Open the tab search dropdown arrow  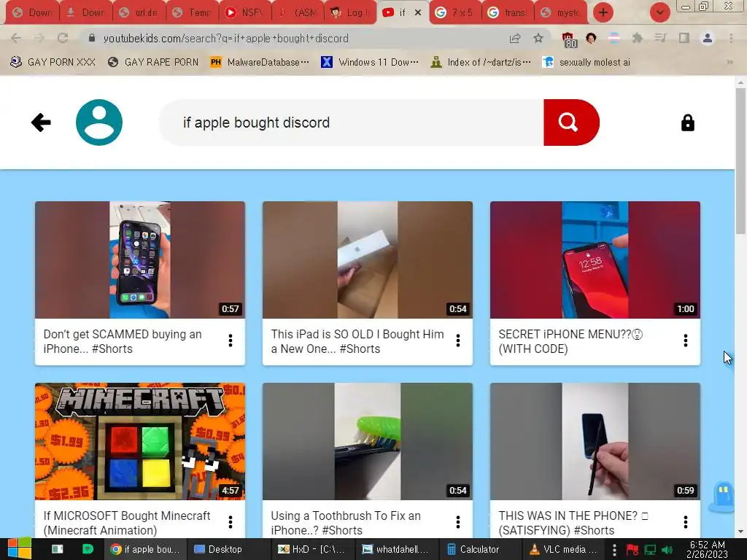click(659, 12)
